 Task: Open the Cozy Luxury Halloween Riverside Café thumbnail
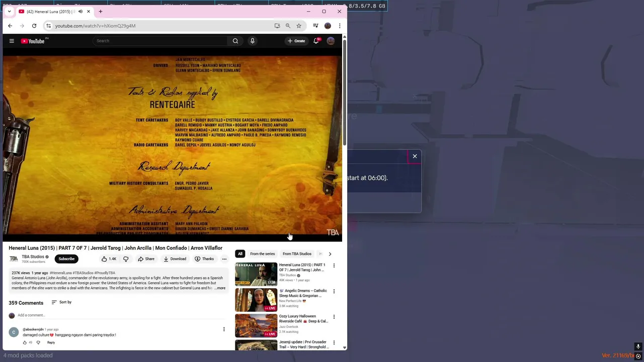[x=256, y=325]
